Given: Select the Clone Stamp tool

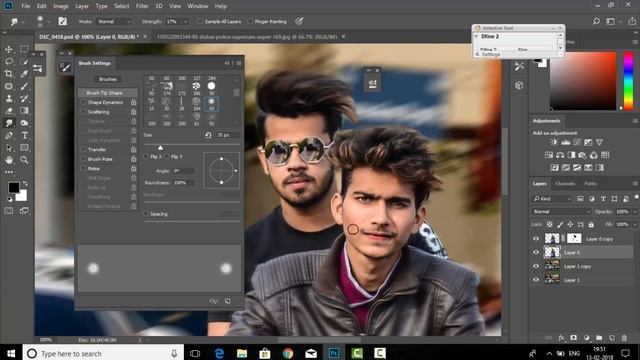Looking at the screenshot, I should (9, 98).
